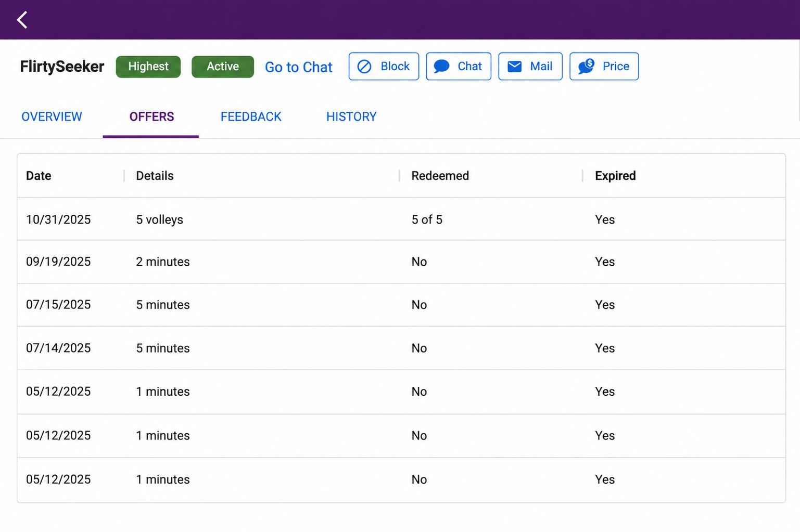Screen dimensions: 800x532
Task: Open the Feedback tab
Action: [x=251, y=116]
